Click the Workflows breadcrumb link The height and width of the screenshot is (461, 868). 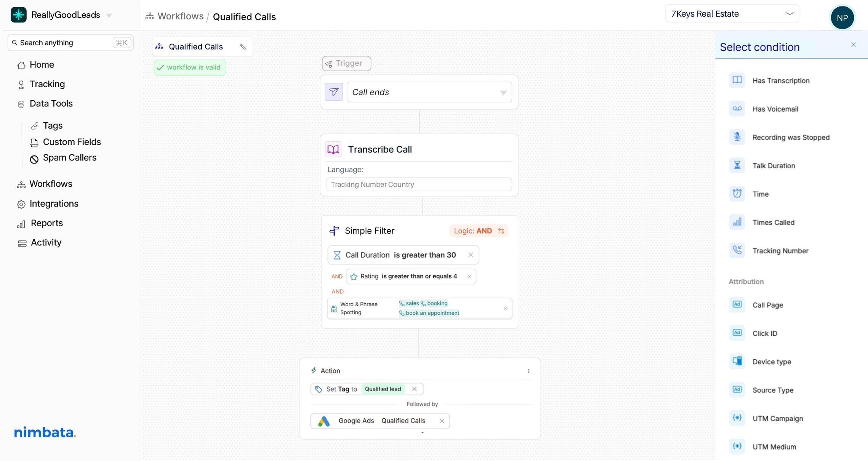coord(180,16)
